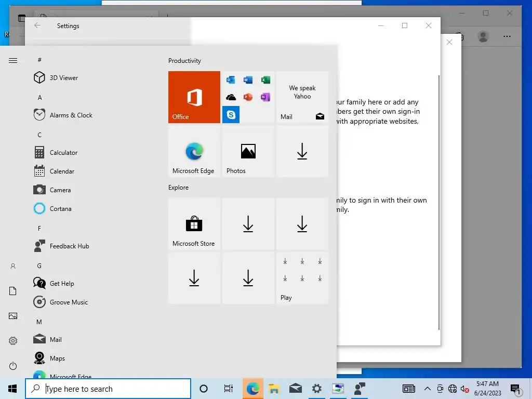
Task: Launch the Camera app
Action: point(90,190)
